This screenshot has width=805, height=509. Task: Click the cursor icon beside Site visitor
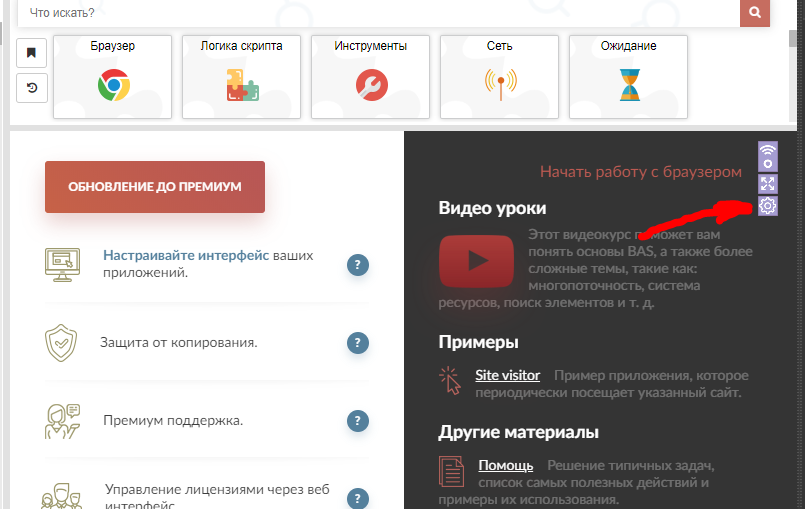pyautogui.click(x=450, y=381)
